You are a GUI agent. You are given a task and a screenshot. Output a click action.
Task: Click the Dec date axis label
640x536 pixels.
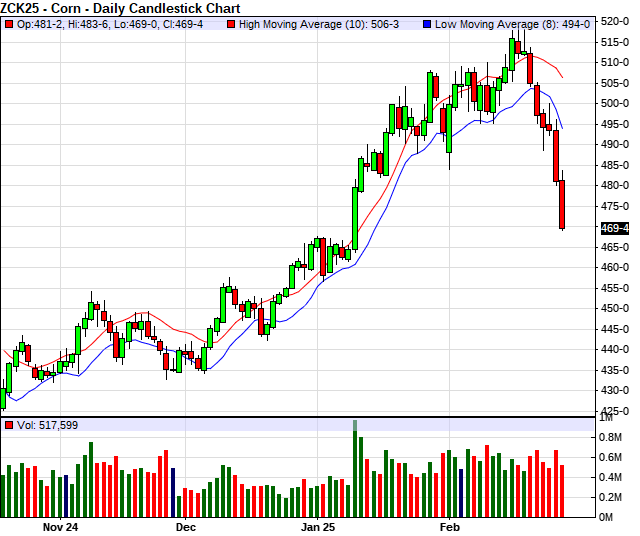(185, 525)
